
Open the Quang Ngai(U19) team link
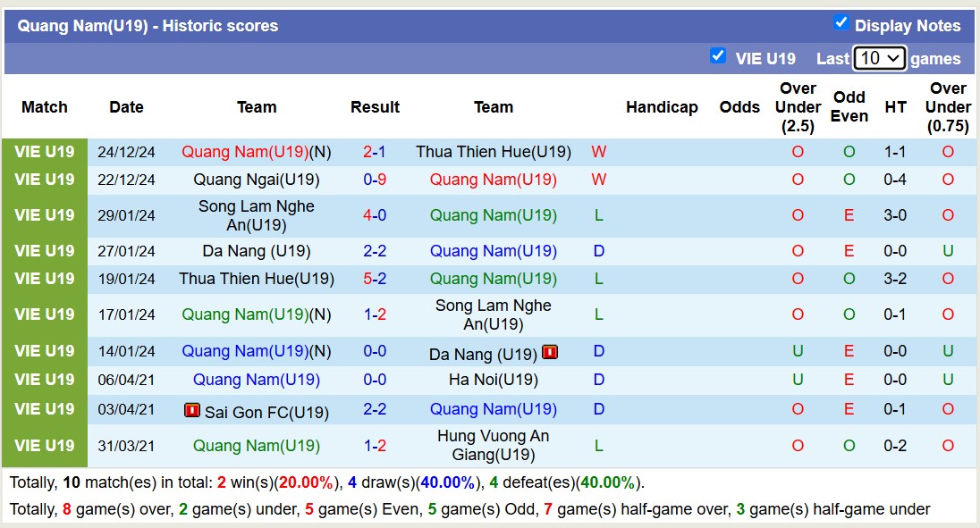(x=257, y=179)
